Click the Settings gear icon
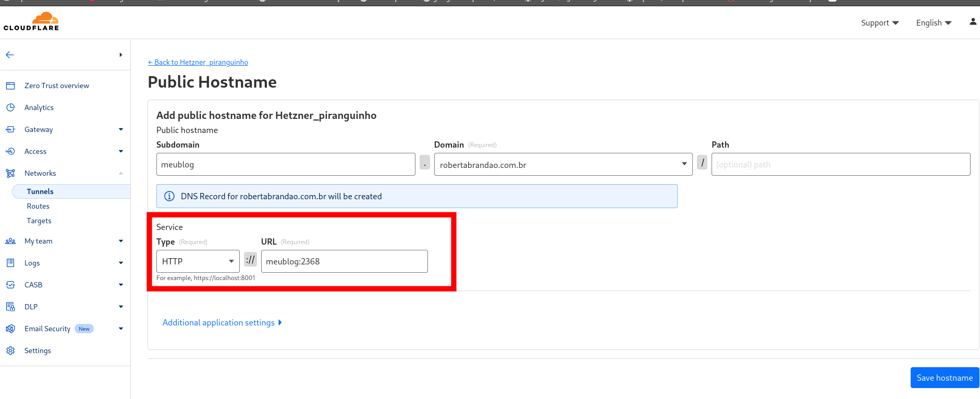Screen dimensions: 980x399 [x=10, y=350]
